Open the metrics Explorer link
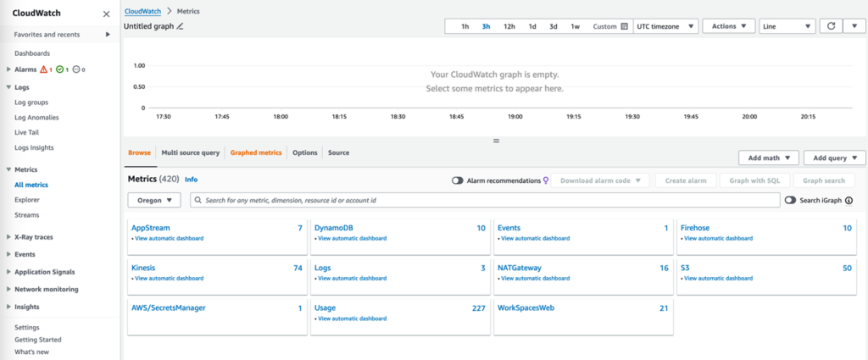This screenshot has height=360, width=868. (27, 200)
